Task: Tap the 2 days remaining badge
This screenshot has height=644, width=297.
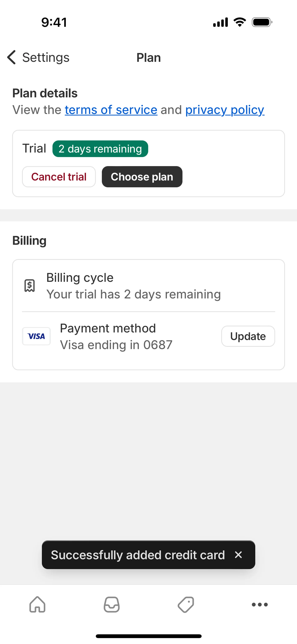Action: (100, 149)
